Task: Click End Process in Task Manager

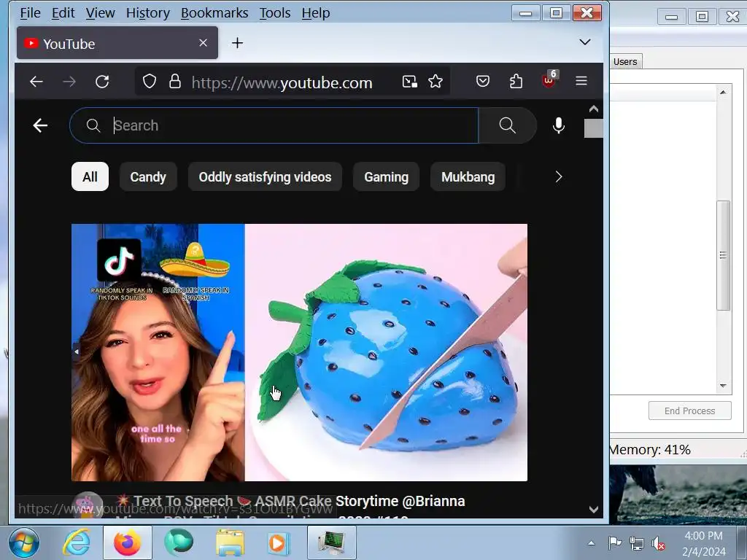Action: (689, 411)
